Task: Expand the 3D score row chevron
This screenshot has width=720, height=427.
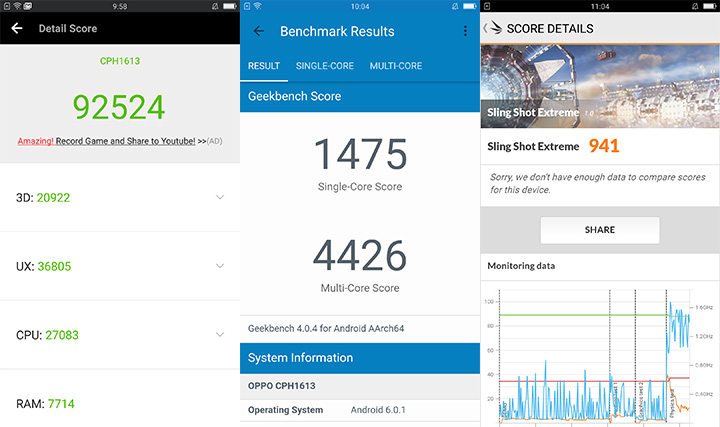Action: click(220, 197)
